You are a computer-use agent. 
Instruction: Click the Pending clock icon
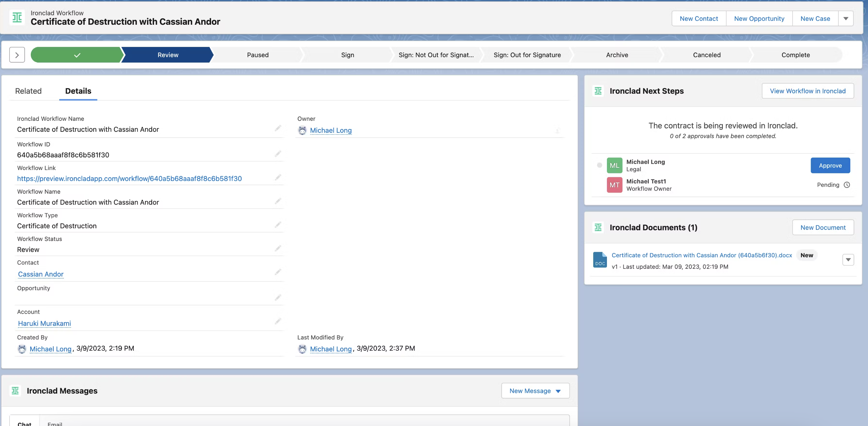[x=846, y=185]
